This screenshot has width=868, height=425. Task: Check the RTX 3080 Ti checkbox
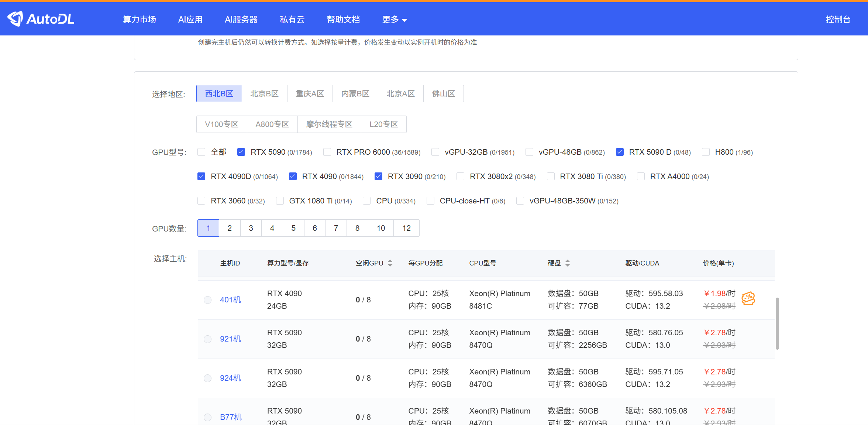point(551,176)
